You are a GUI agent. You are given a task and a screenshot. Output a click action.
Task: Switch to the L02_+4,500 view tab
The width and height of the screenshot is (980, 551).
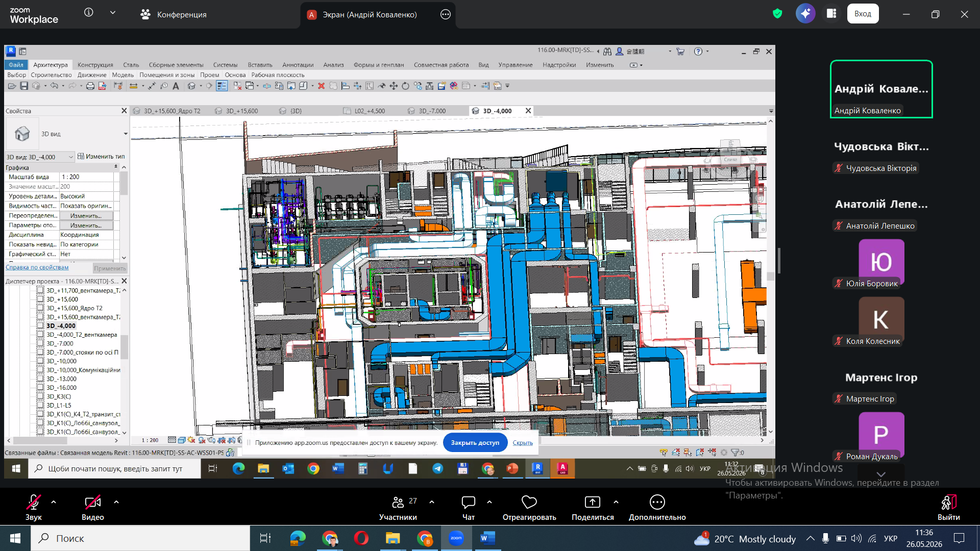point(370,111)
